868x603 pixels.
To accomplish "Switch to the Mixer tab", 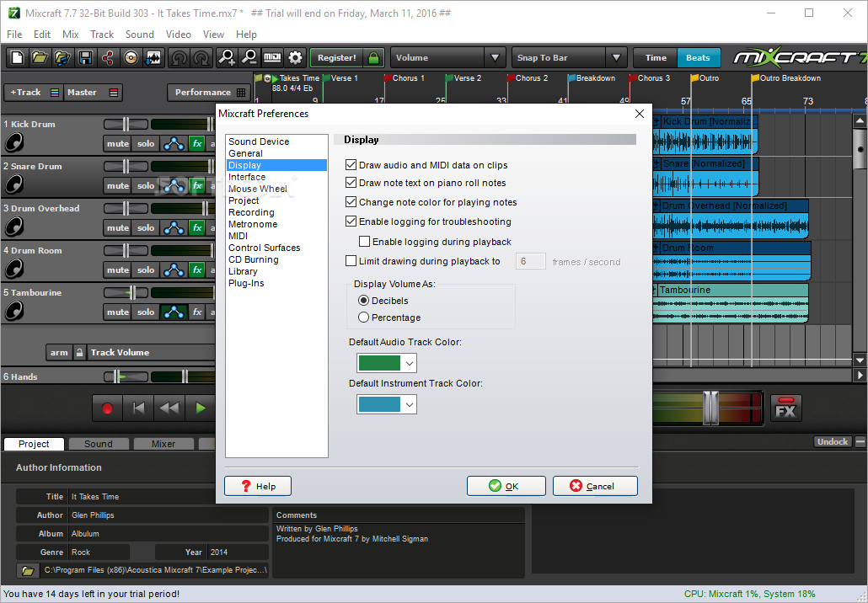I will click(163, 444).
